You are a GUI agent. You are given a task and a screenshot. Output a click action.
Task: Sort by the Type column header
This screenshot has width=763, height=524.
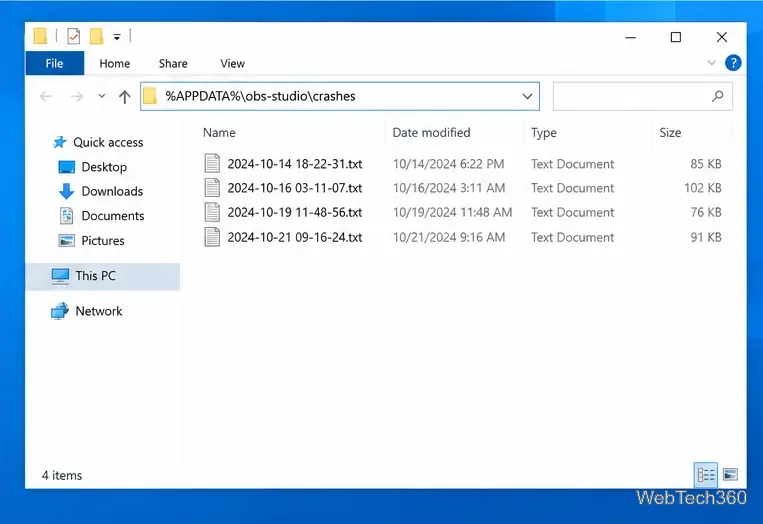click(x=544, y=133)
